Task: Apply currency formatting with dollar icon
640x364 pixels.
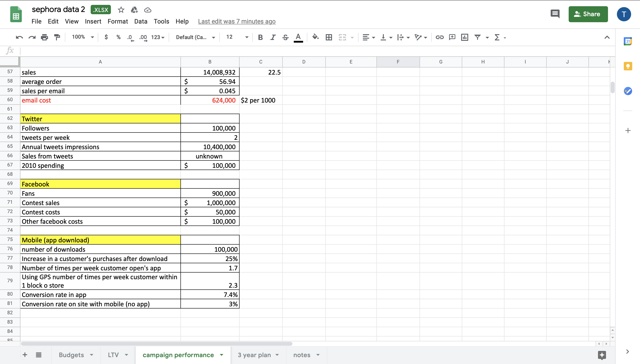Action: (106, 37)
